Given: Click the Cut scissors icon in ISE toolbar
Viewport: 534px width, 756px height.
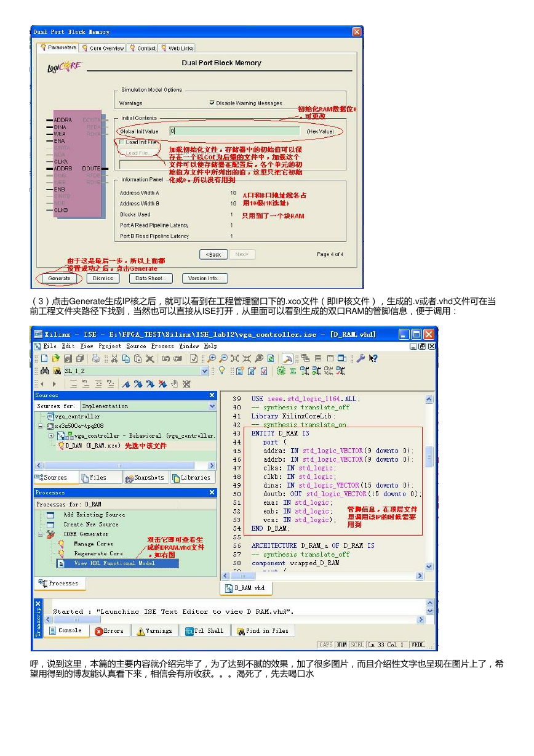Looking at the screenshot, I should pos(114,358).
